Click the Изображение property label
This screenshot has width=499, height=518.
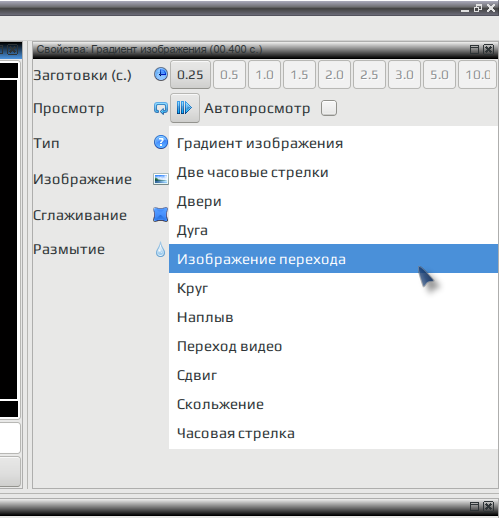tap(82, 179)
